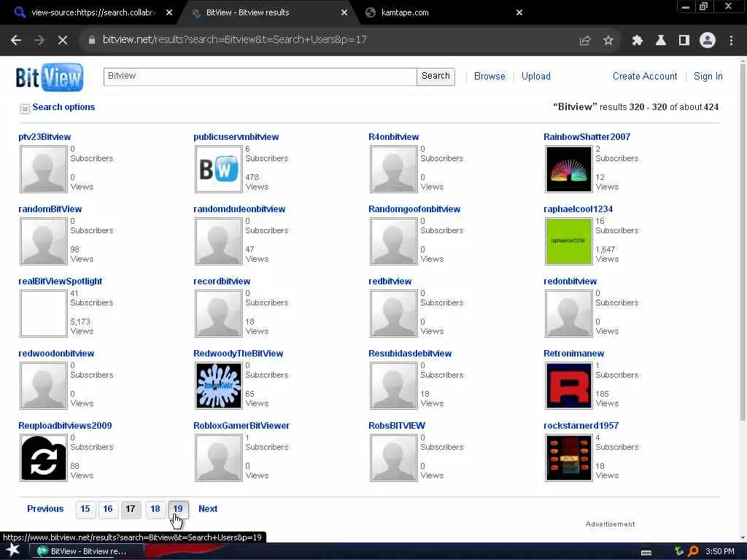Image resolution: width=747 pixels, height=560 pixels.
Task: Open publicuservmbitview BW avatar
Action: pos(219,169)
